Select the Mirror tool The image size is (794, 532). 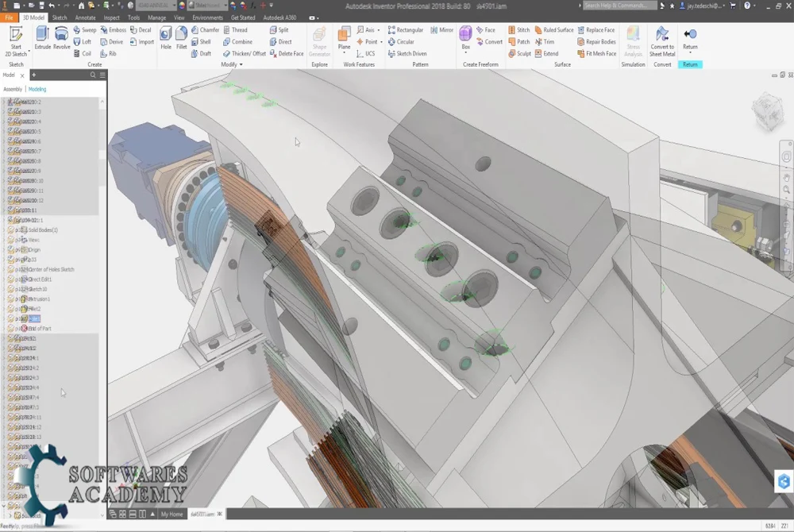pyautogui.click(x=441, y=30)
